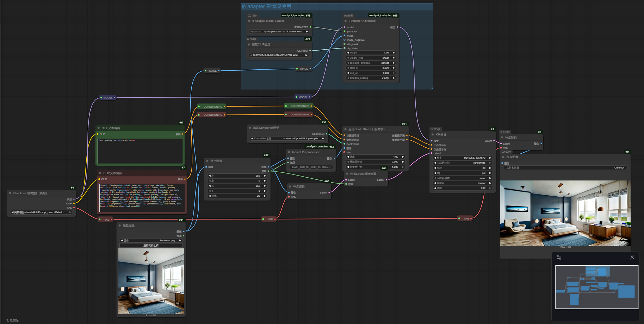This screenshot has width=644, height=324.
Task: Close the minimap panel
Action: [632, 258]
